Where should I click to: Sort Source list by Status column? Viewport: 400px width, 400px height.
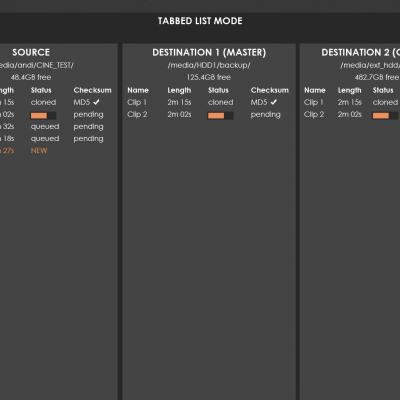(41, 90)
